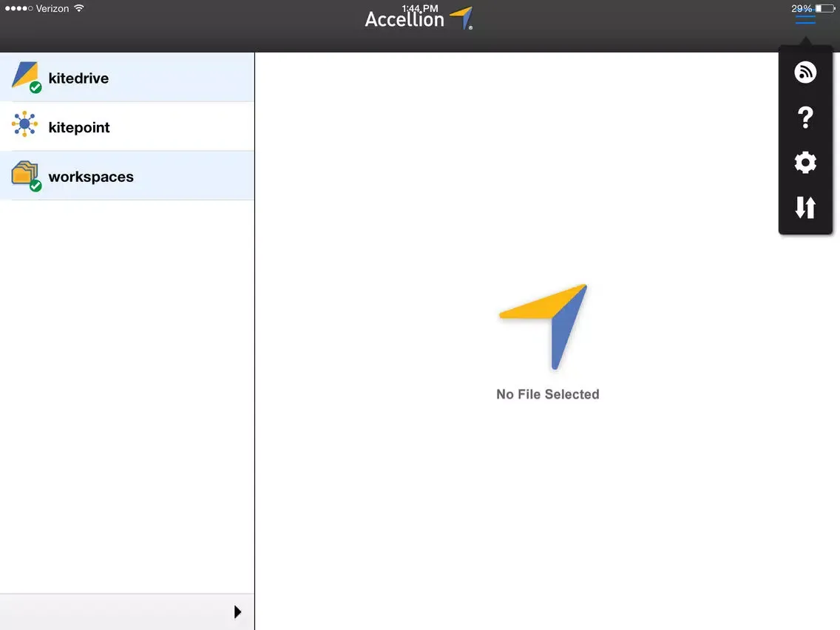Viewport: 840px width, 630px height.
Task: Tap the green sync badge on workspaces
Action: (34, 186)
